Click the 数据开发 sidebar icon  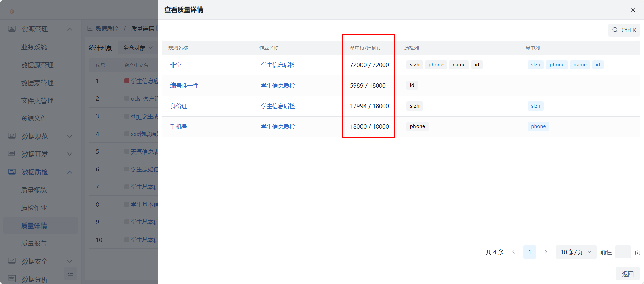12,154
